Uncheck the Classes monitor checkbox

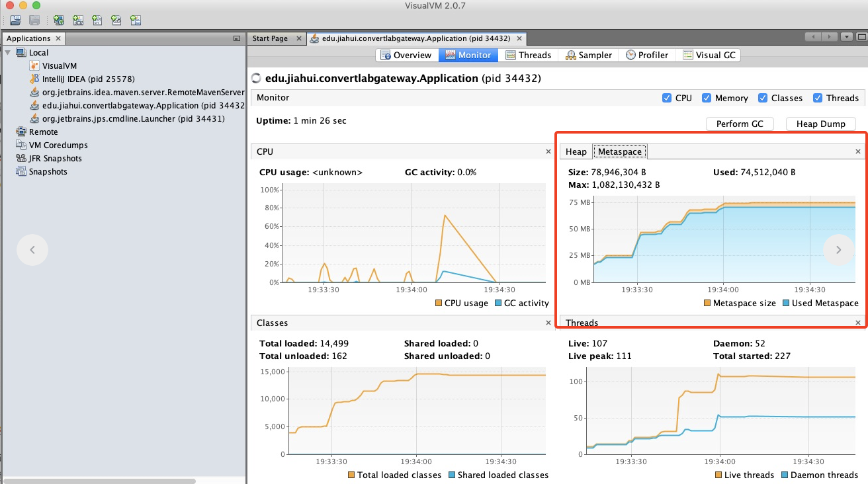(x=763, y=98)
